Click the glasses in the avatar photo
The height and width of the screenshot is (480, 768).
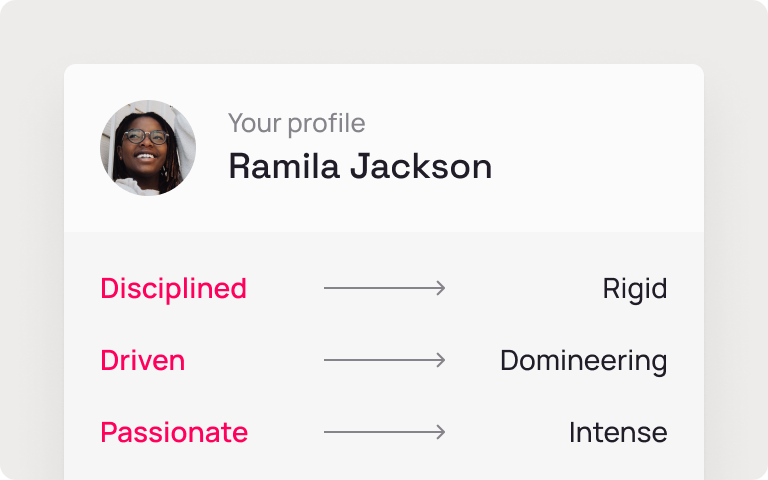[147, 136]
